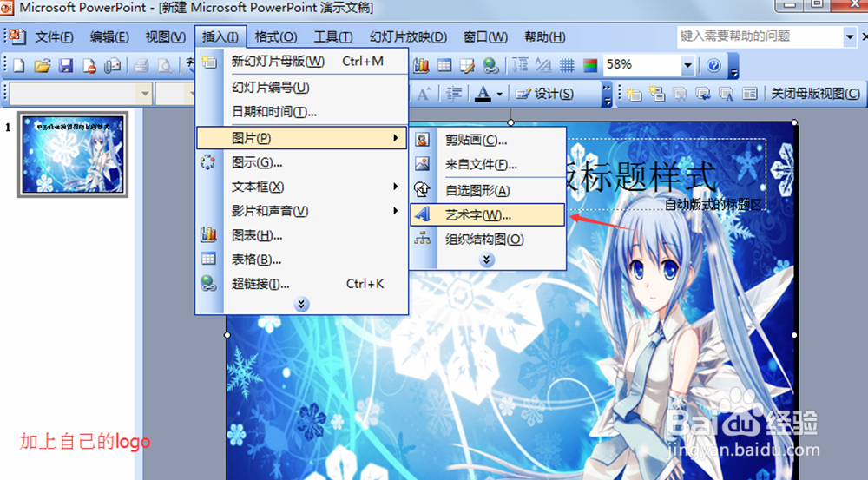This screenshot has height=480, width=868.
Task: Open the font color dropdown arrow
Action: tap(499, 94)
